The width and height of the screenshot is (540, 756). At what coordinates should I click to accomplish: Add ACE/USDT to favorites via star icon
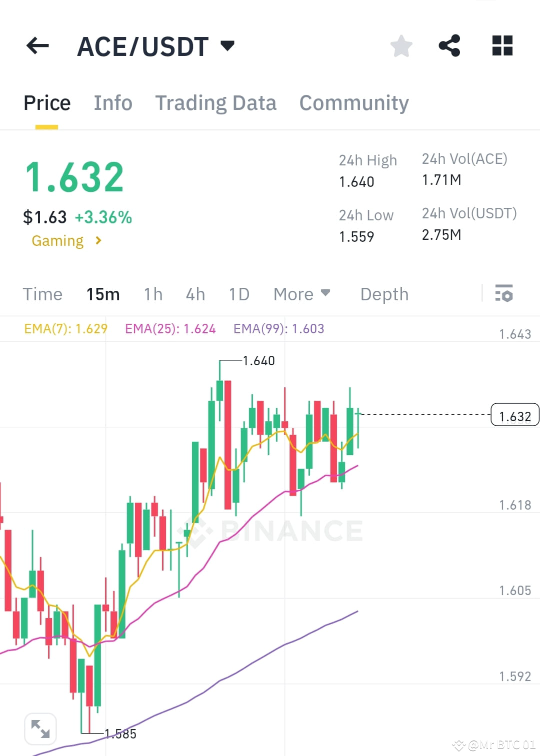click(401, 46)
